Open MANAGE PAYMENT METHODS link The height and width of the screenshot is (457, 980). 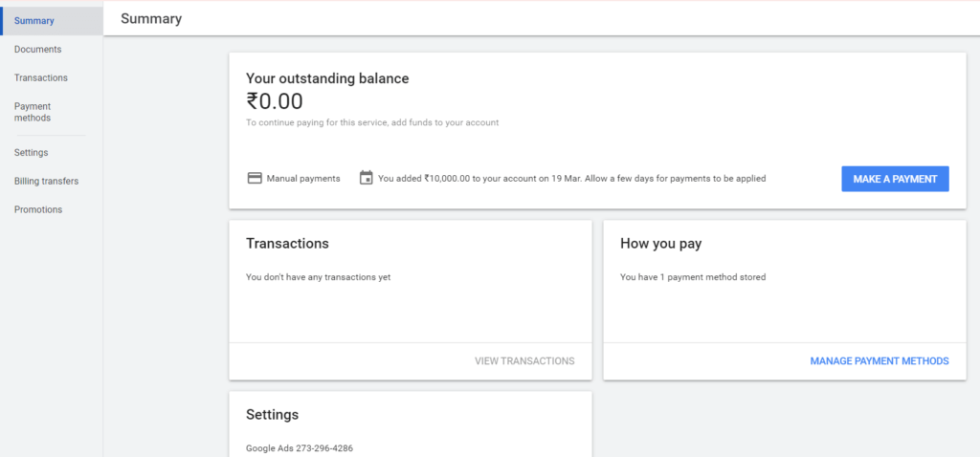[x=880, y=360]
